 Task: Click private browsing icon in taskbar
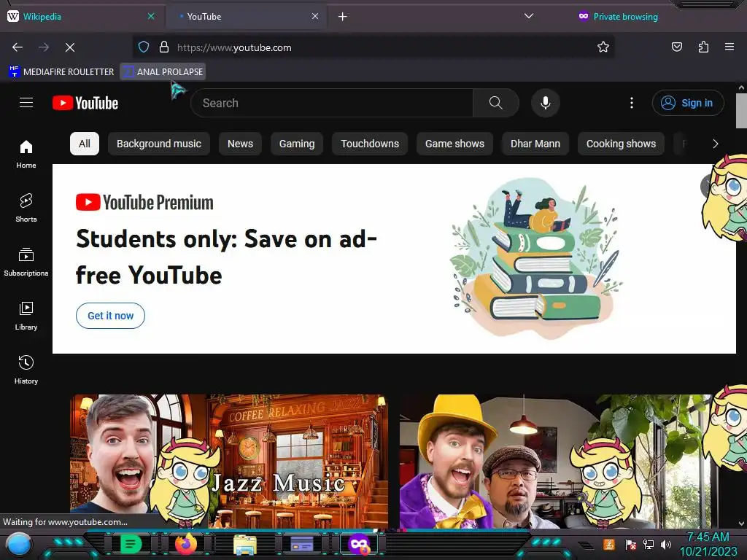359,544
